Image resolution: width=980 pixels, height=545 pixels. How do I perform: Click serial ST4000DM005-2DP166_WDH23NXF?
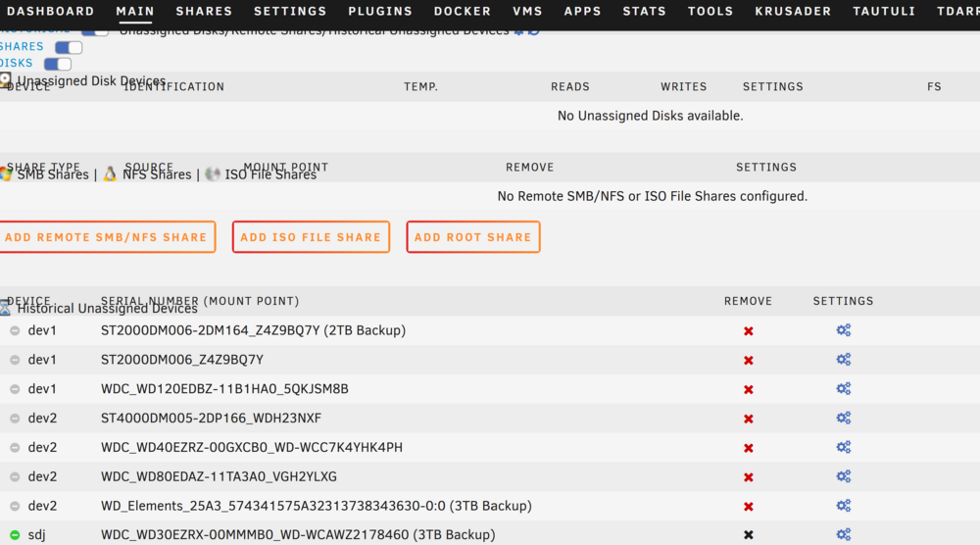pyautogui.click(x=211, y=419)
